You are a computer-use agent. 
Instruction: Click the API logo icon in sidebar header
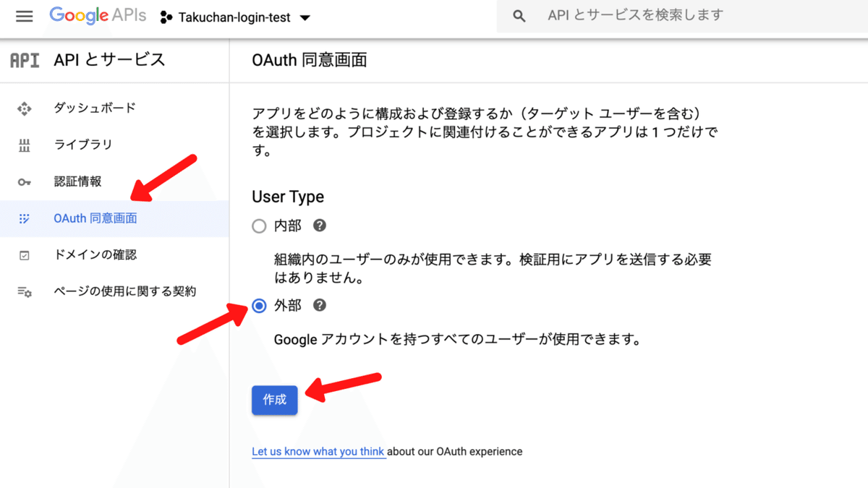[x=25, y=60]
